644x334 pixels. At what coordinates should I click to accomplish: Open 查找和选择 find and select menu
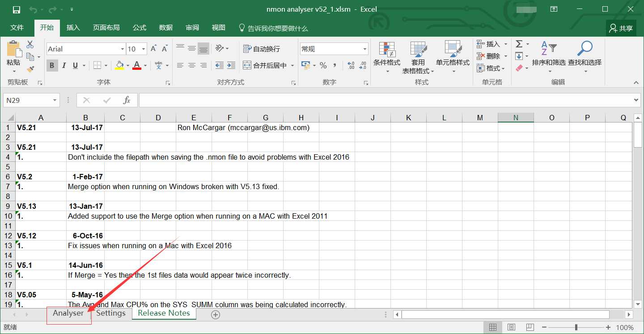pyautogui.click(x=585, y=57)
